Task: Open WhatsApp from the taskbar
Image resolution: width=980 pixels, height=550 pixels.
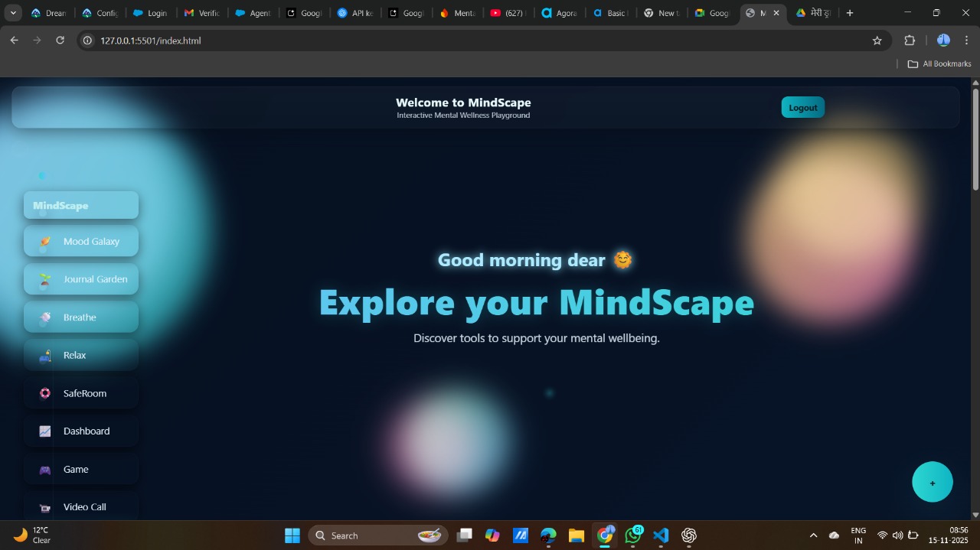Action: coord(633,535)
